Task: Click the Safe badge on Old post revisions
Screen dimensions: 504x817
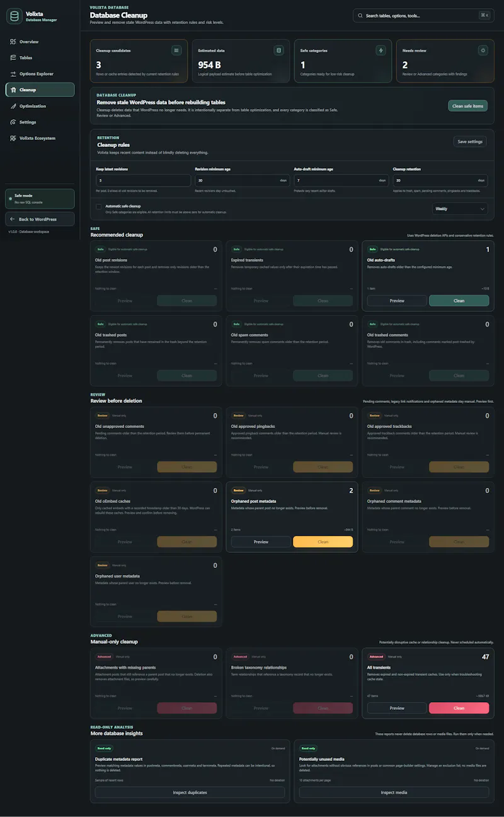Action: [100, 250]
